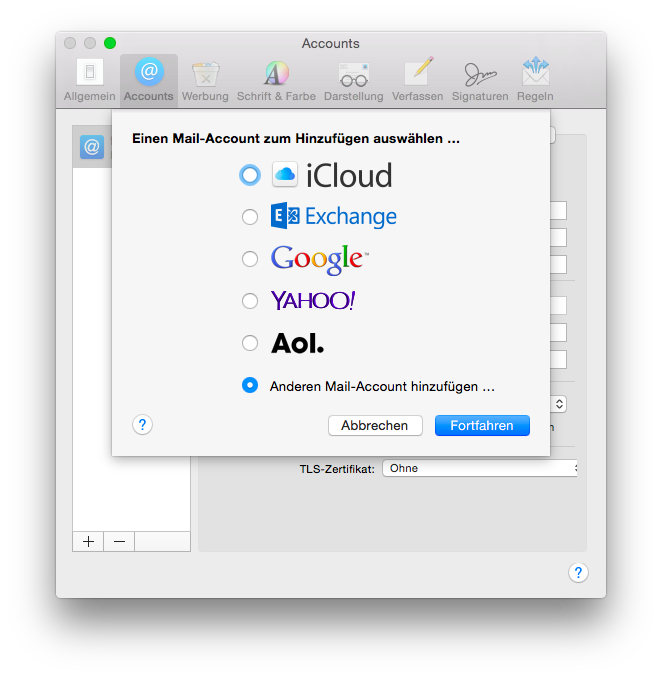Open Schrift & Farbe preferences
Viewport: 662px width, 678px height.
pyautogui.click(x=276, y=80)
